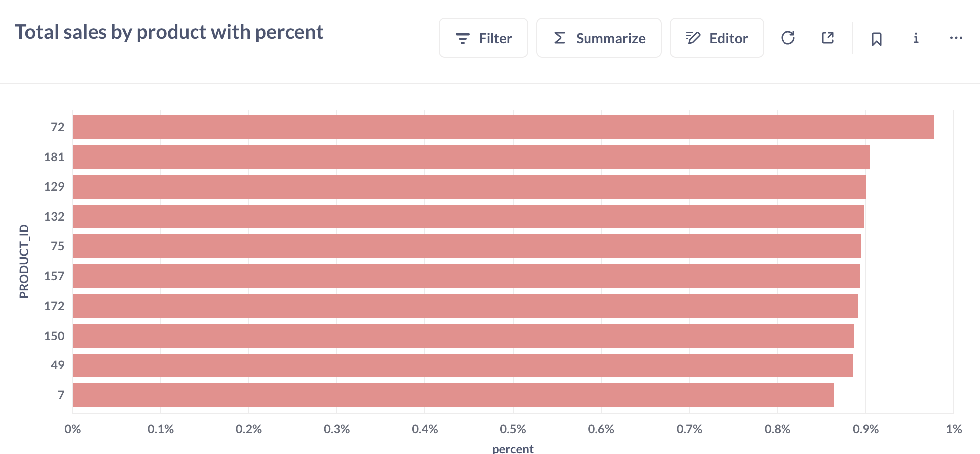Open the share/export link icon
This screenshot has height=454, width=980.
(828, 38)
